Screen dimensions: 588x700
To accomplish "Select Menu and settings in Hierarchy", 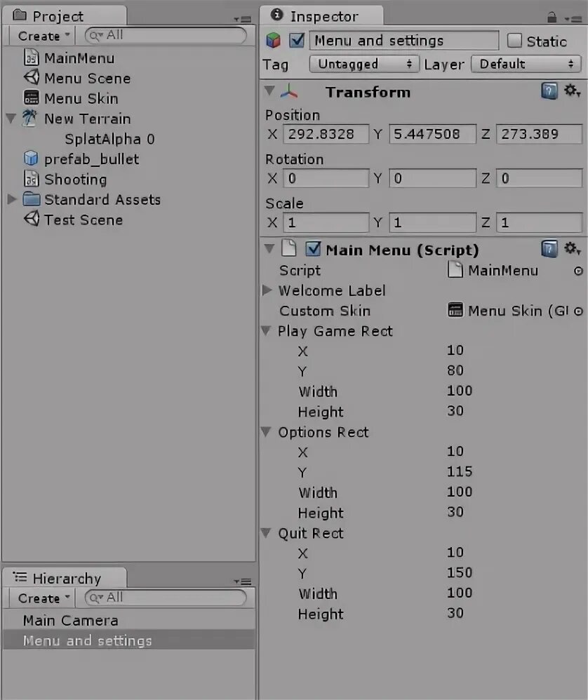I will point(130,640).
